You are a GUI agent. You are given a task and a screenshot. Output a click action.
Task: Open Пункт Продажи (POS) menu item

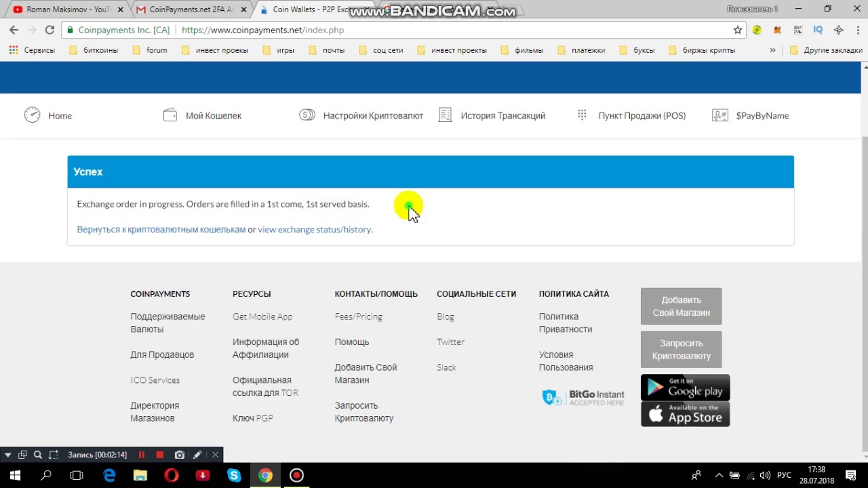tap(642, 116)
